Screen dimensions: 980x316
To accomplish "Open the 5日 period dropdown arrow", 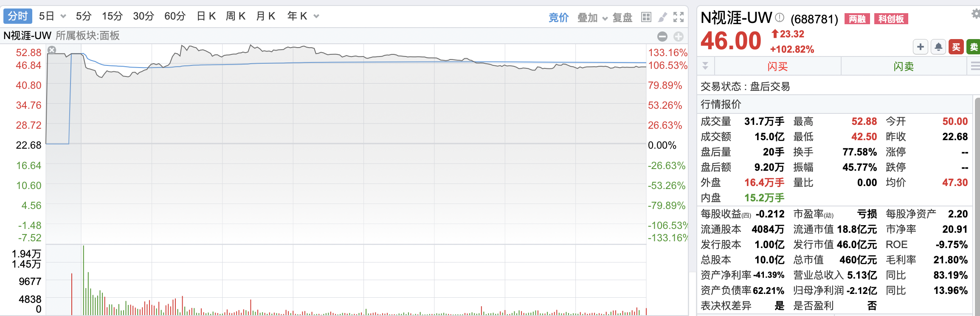I will click(63, 17).
